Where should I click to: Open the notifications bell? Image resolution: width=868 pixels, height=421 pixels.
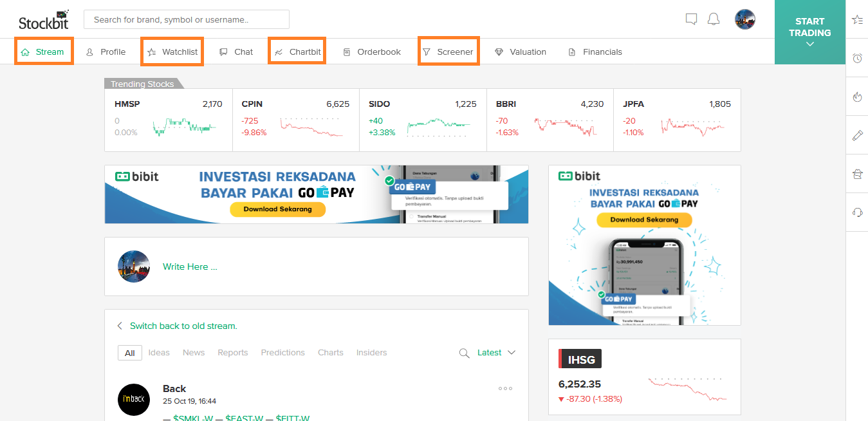(x=714, y=19)
